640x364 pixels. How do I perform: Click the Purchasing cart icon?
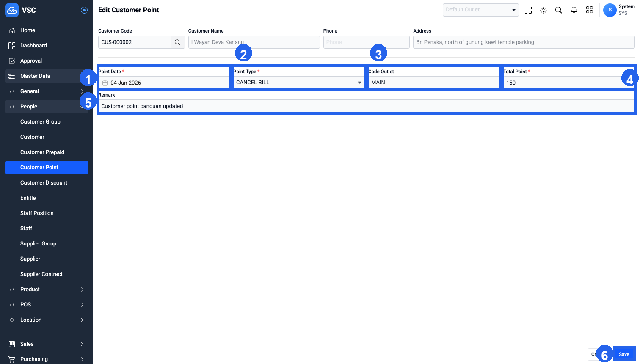(x=12, y=359)
